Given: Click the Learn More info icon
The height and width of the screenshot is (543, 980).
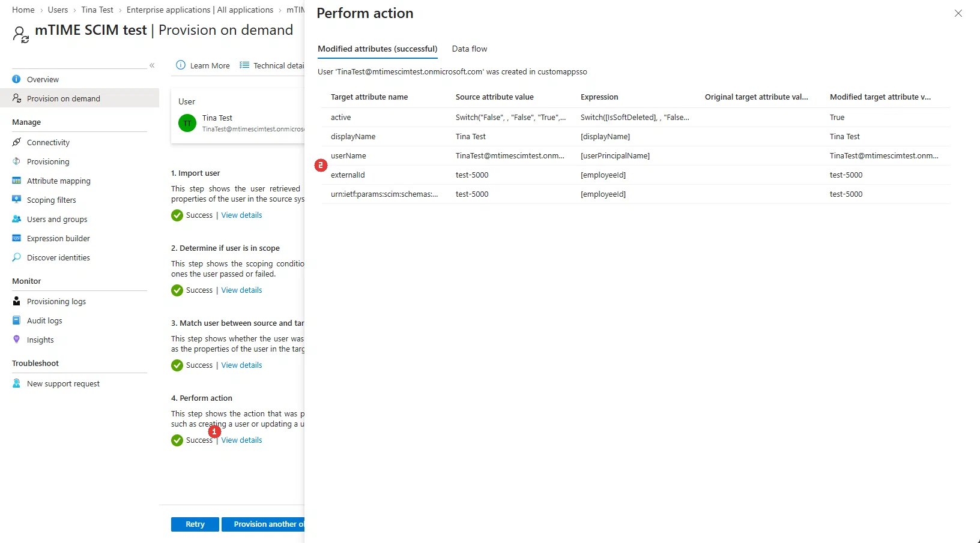Looking at the screenshot, I should pyautogui.click(x=180, y=65).
